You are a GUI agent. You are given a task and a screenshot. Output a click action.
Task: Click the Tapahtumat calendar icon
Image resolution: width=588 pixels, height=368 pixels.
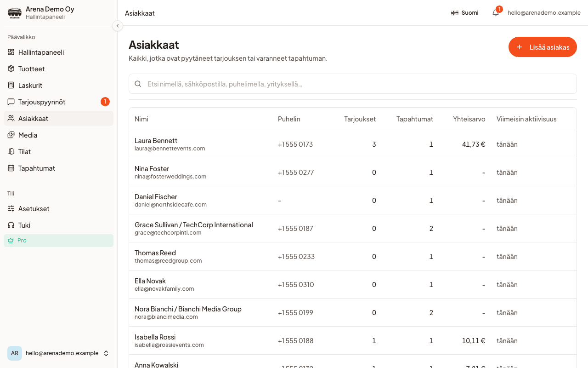click(11, 168)
